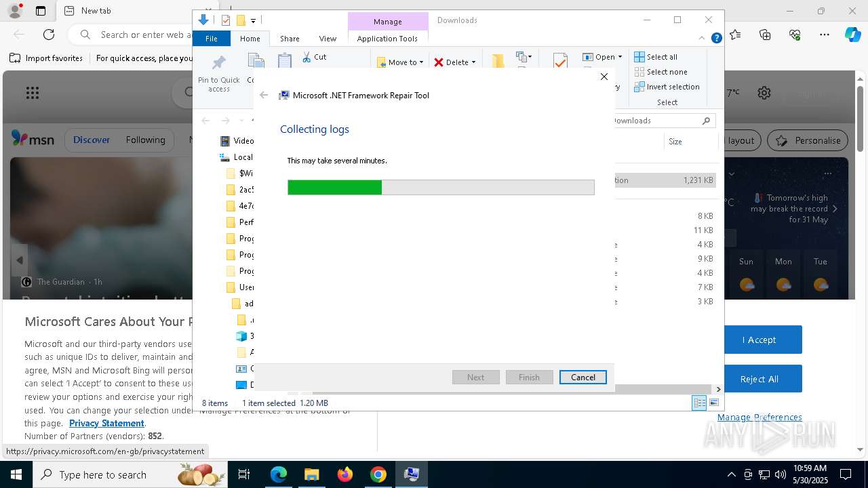868x488 pixels.
Task: Click Reject All on MSN privacy banner
Action: [759, 379]
